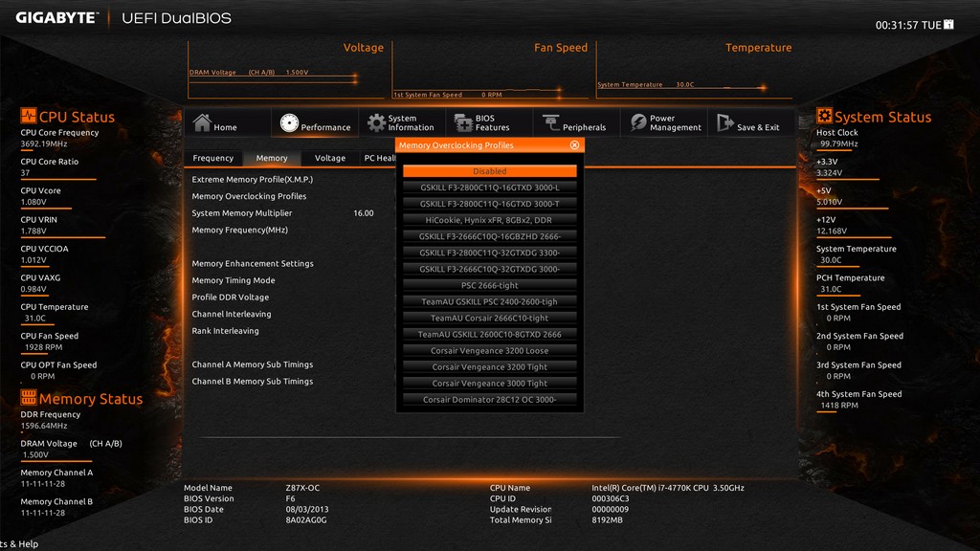Click the System Status gear icon
The image size is (980, 551).
click(x=824, y=116)
